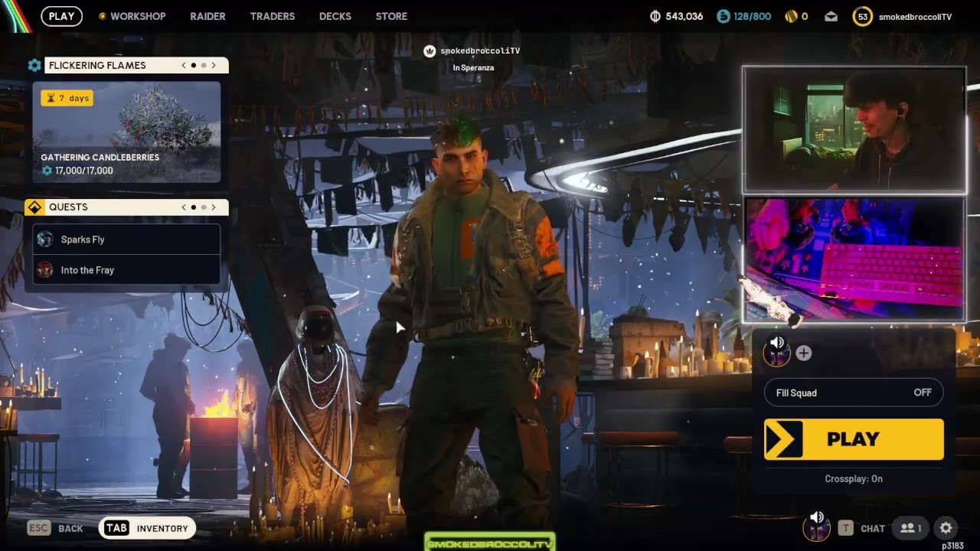The image size is (980, 551).
Task: Click Crossplay: On setting
Action: coord(854,479)
